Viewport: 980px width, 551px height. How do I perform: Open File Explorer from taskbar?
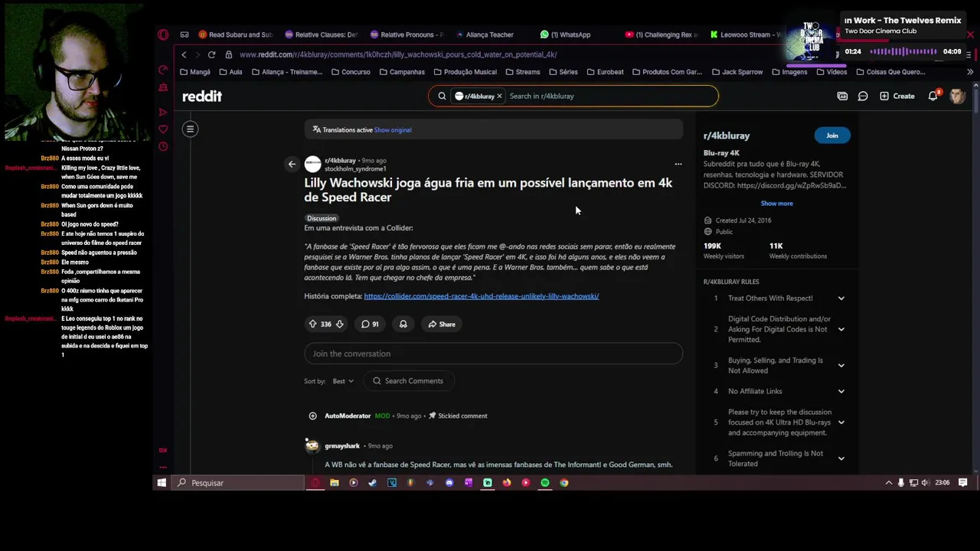click(x=335, y=483)
